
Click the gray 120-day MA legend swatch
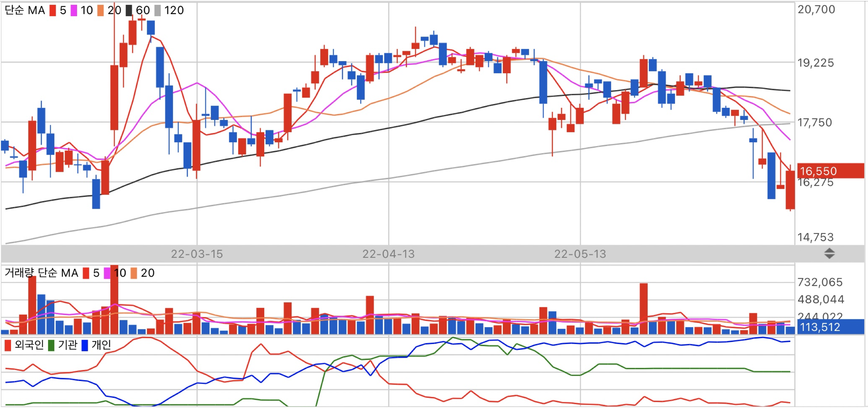pyautogui.click(x=157, y=10)
